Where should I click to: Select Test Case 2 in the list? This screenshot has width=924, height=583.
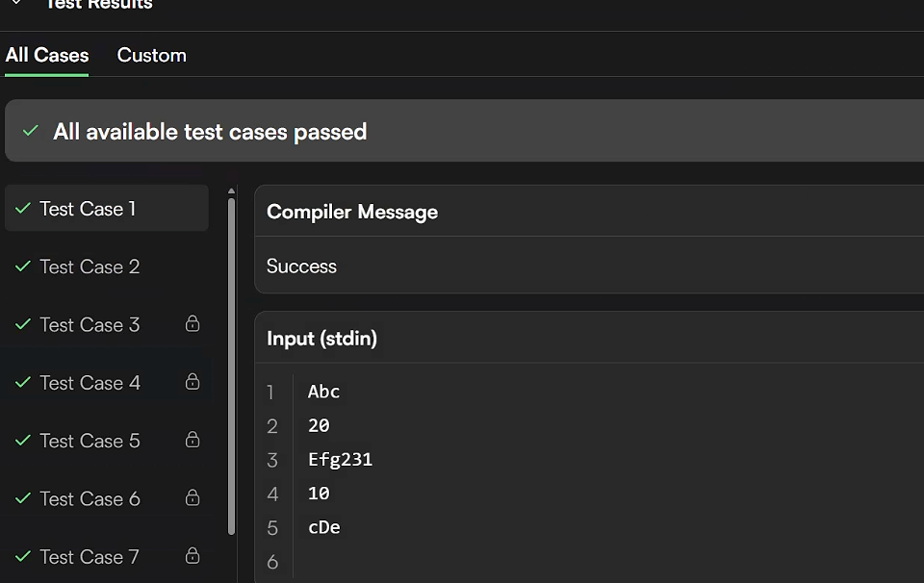click(x=90, y=266)
